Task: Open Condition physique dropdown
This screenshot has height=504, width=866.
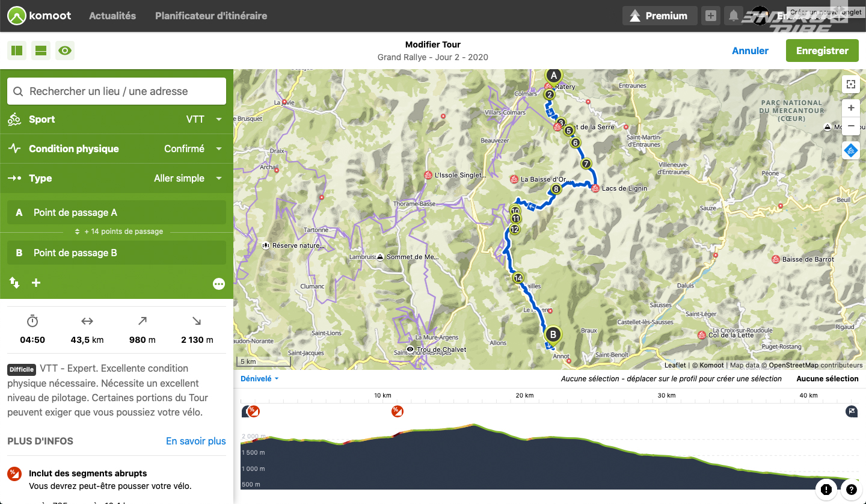Action: (x=116, y=149)
